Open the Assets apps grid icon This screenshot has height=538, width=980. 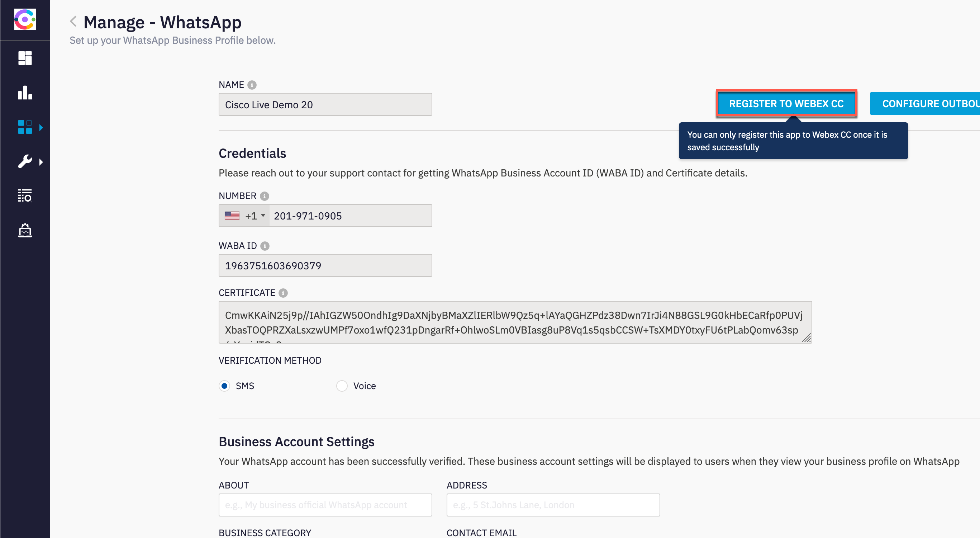(x=25, y=127)
